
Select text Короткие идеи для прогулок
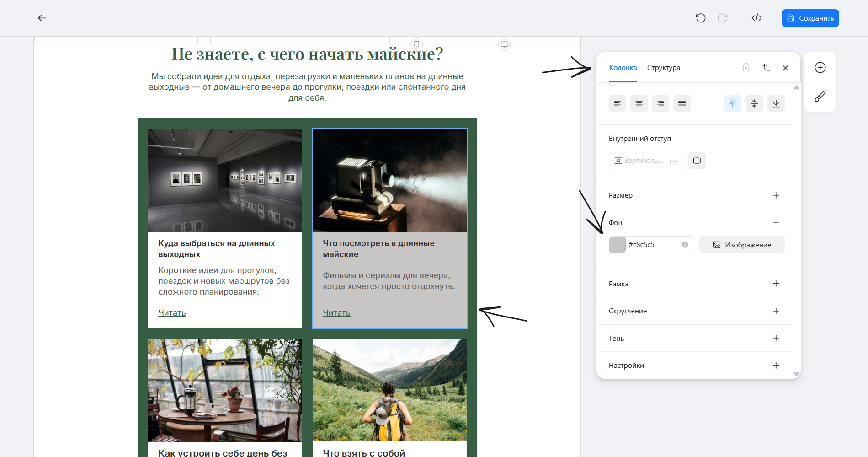pos(224,281)
